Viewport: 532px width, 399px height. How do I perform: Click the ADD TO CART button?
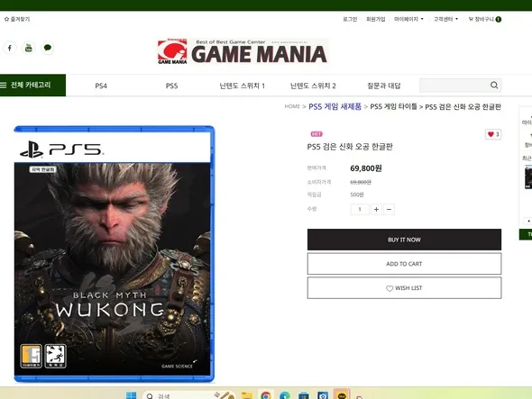pyautogui.click(x=404, y=264)
